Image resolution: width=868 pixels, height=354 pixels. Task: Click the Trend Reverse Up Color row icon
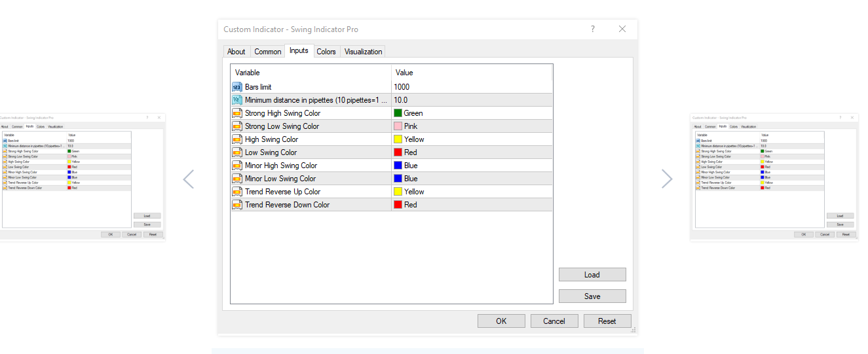(x=237, y=192)
